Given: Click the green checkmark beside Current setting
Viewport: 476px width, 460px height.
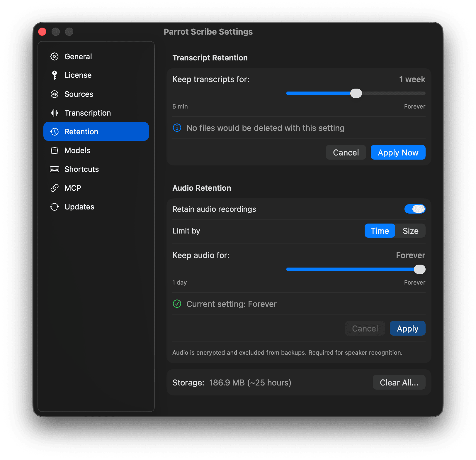Looking at the screenshot, I should coord(177,304).
